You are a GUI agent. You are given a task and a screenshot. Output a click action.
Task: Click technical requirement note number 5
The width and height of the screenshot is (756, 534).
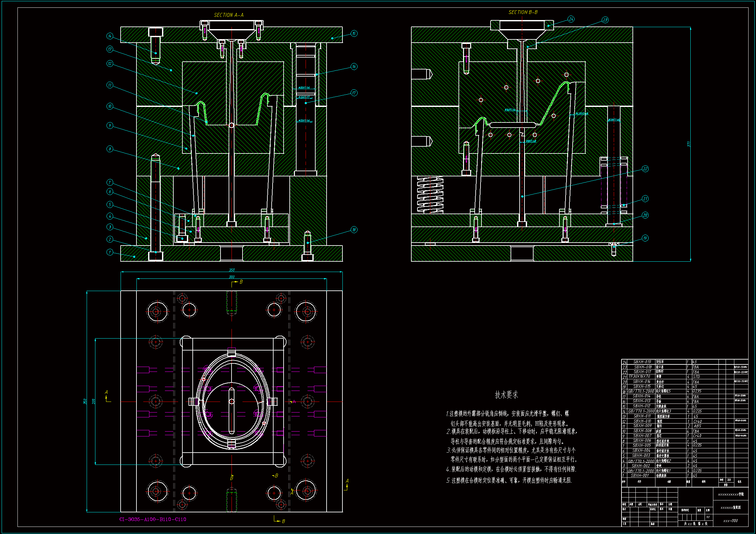coord(509,480)
